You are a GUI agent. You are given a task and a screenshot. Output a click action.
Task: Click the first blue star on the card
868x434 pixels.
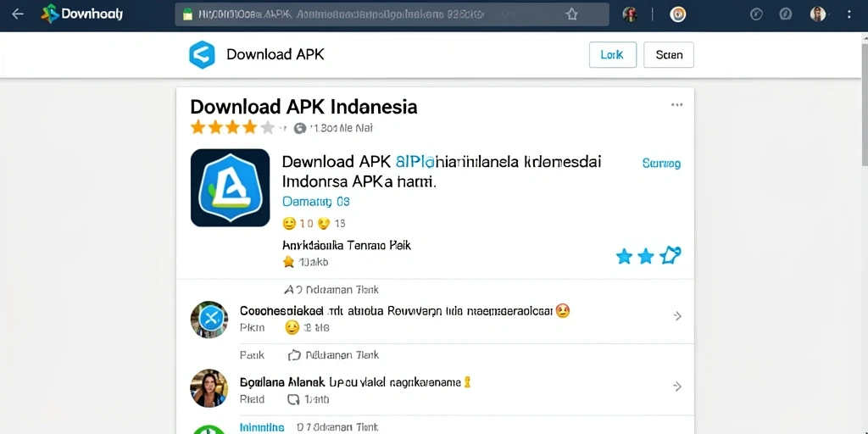tap(625, 256)
